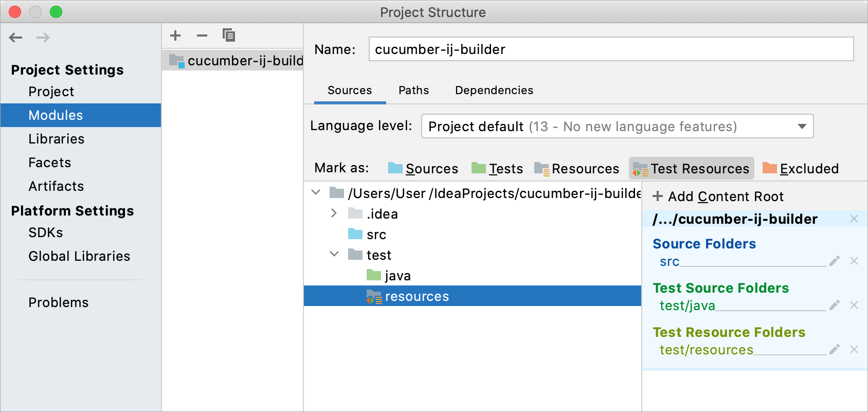The image size is (868, 412).
Task: Select the test folder row
Action: pyautogui.click(x=473, y=255)
